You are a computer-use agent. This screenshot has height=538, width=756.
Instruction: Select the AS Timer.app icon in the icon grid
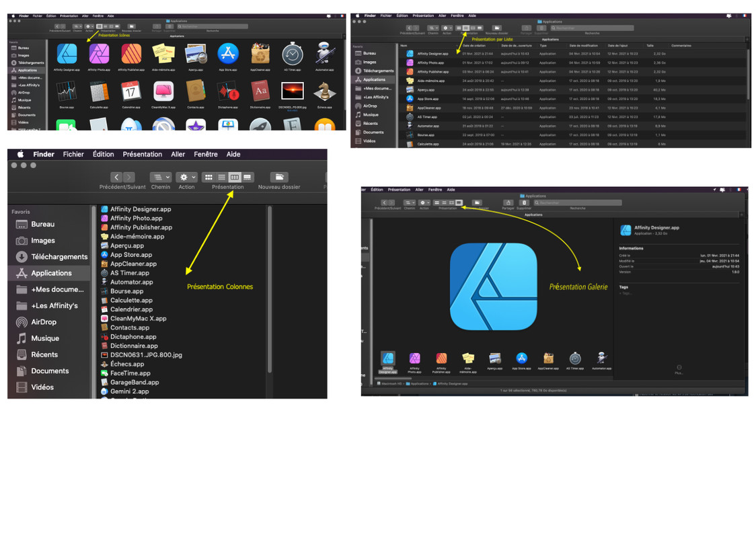coord(292,54)
